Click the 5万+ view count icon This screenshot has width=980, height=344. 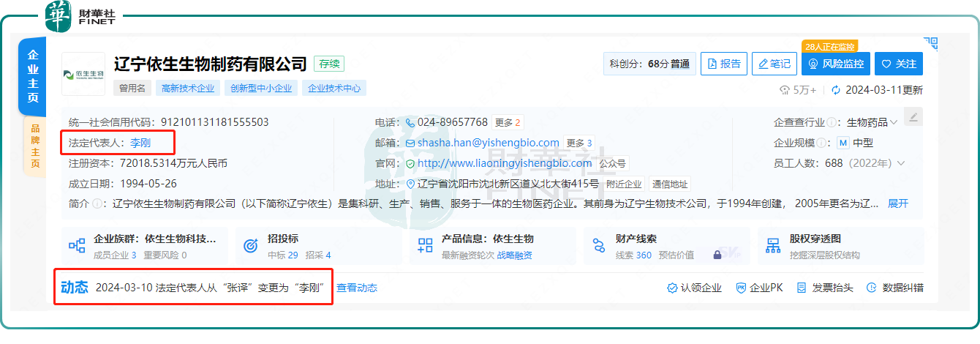(785, 90)
